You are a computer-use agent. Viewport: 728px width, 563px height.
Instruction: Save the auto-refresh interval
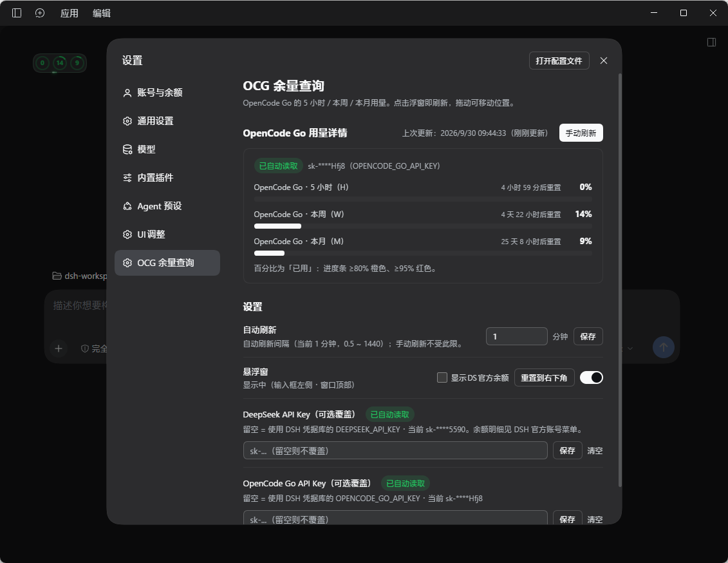588,336
